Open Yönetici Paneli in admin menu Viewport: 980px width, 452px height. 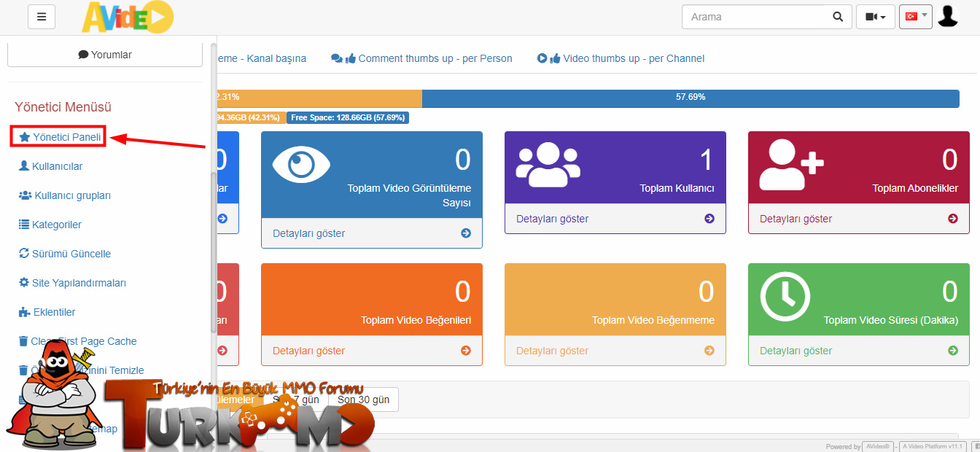[x=60, y=137]
